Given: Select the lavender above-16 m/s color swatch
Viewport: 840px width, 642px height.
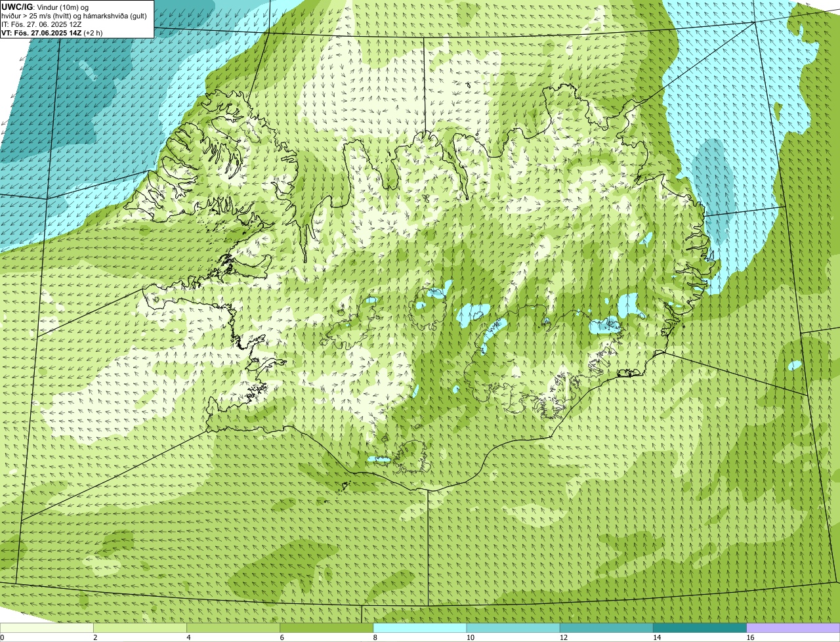Looking at the screenshot, I should [793, 628].
